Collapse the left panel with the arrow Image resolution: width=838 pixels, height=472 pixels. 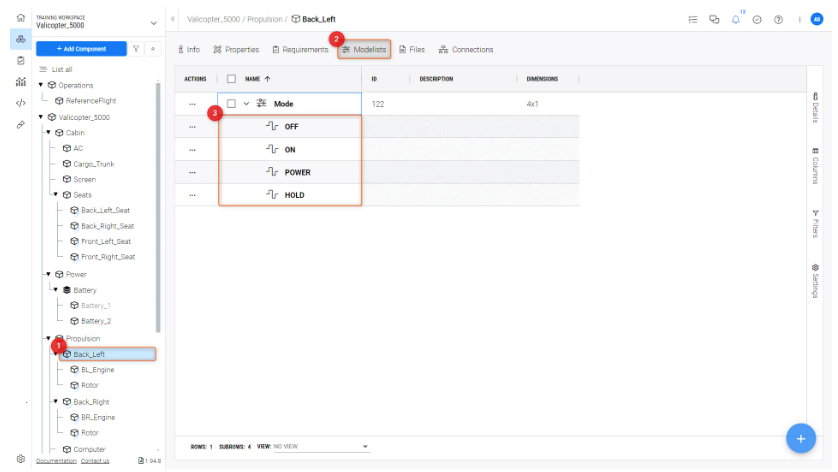(x=173, y=19)
